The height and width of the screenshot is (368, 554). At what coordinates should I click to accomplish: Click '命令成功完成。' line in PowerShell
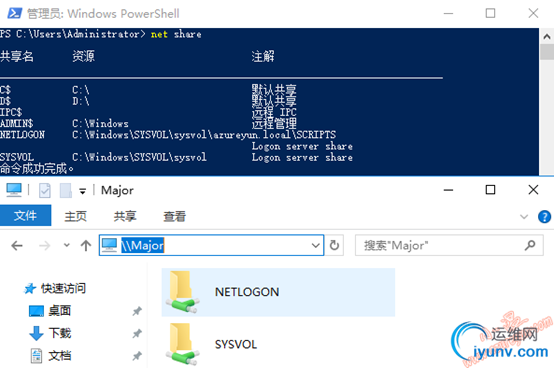pos(37,168)
